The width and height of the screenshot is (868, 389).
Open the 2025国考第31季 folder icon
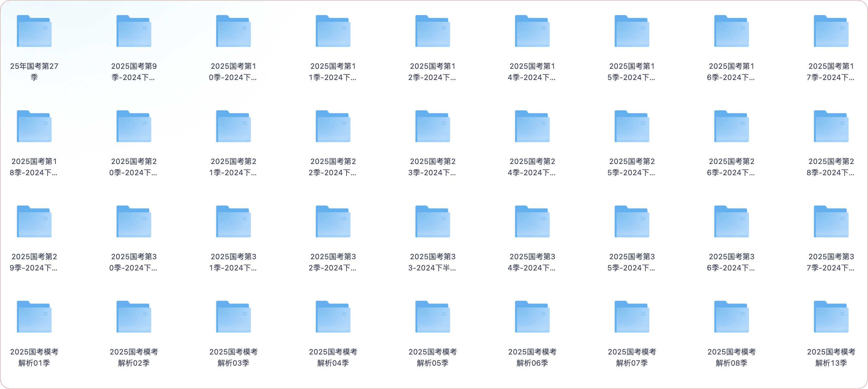233,222
